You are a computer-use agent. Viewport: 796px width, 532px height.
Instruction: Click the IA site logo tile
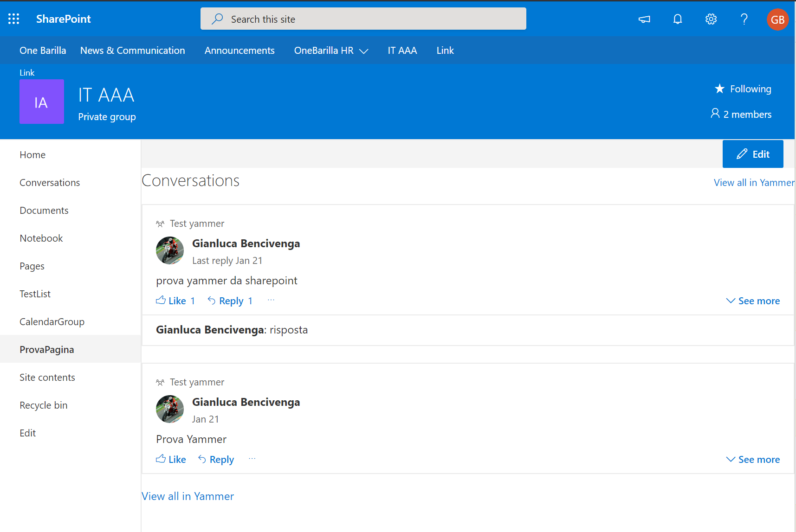tap(41, 102)
